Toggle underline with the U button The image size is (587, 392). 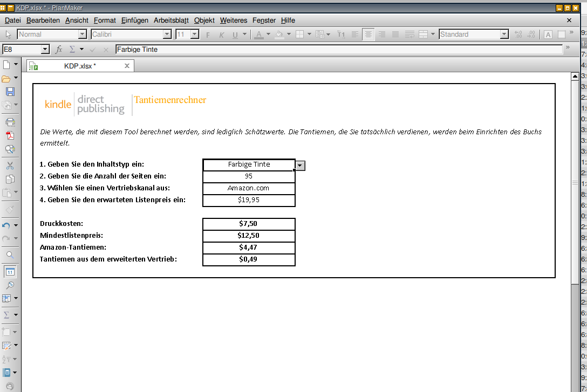(x=235, y=35)
